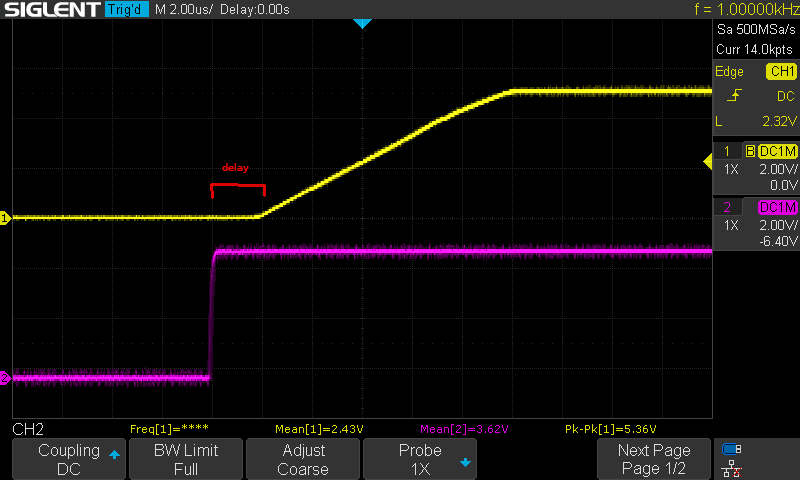Click the channel 2 offset -6.40V value

pyautogui.click(x=778, y=241)
